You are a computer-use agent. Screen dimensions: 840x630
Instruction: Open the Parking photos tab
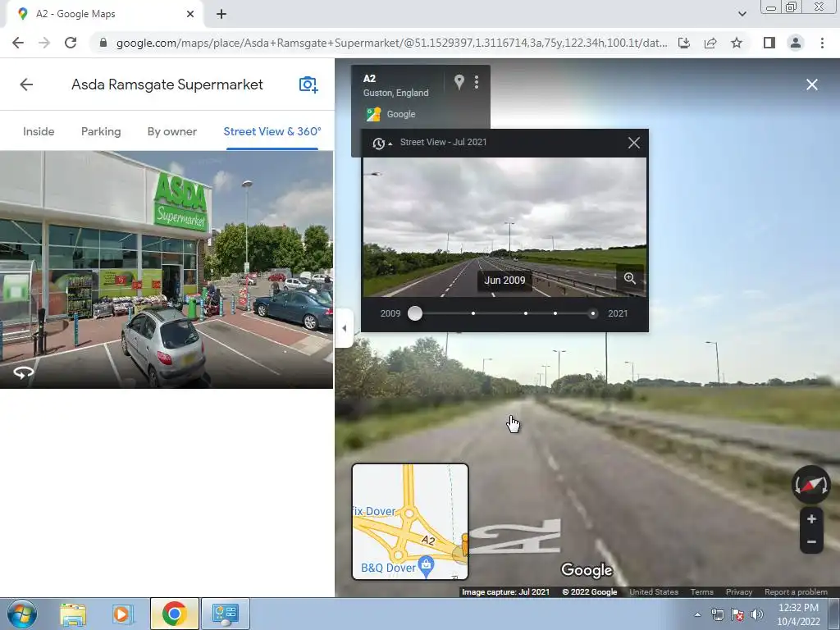101,131
